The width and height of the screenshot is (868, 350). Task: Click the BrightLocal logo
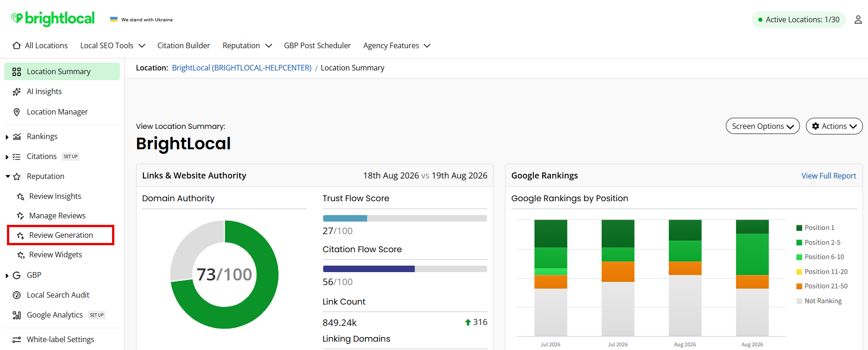coord(53,19)
